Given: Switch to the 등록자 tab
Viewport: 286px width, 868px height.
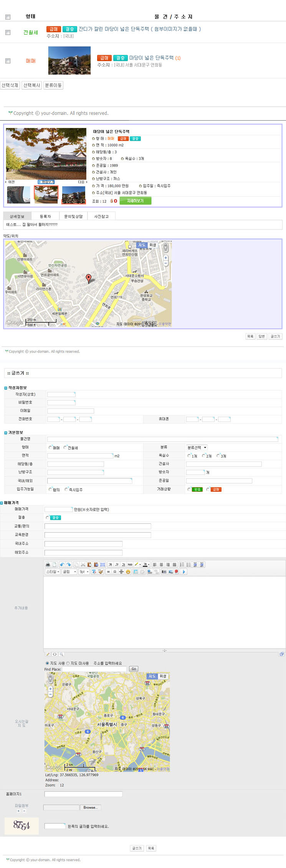Looking at the screenshot, I should click(45, 216).
